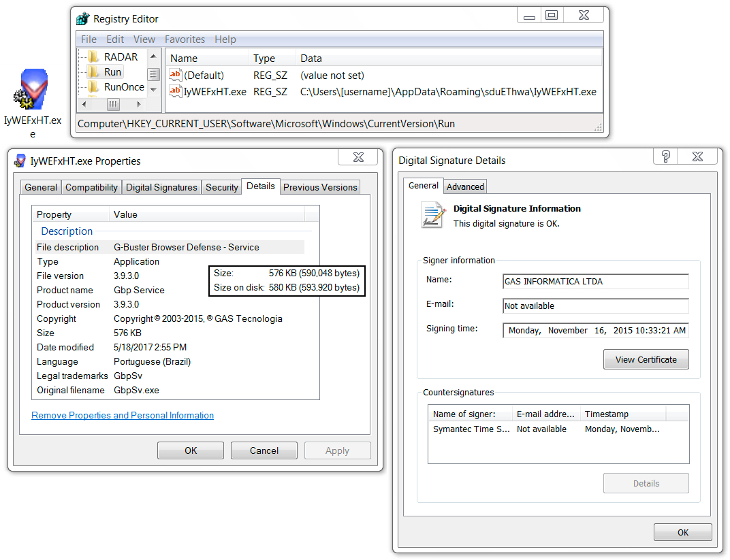
Task: Click the registry tree horizontal scrollbar thumb
Action: click(x=113, y=104)
